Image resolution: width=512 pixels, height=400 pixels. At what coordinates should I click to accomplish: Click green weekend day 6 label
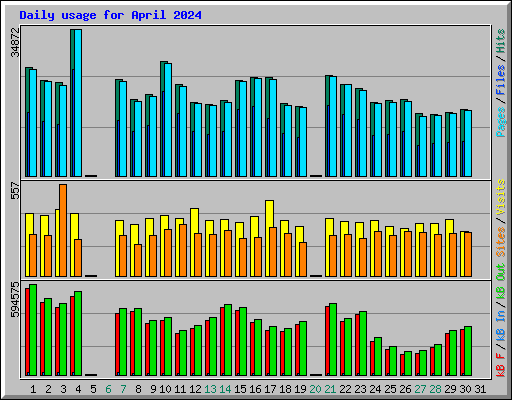[108, 389]
